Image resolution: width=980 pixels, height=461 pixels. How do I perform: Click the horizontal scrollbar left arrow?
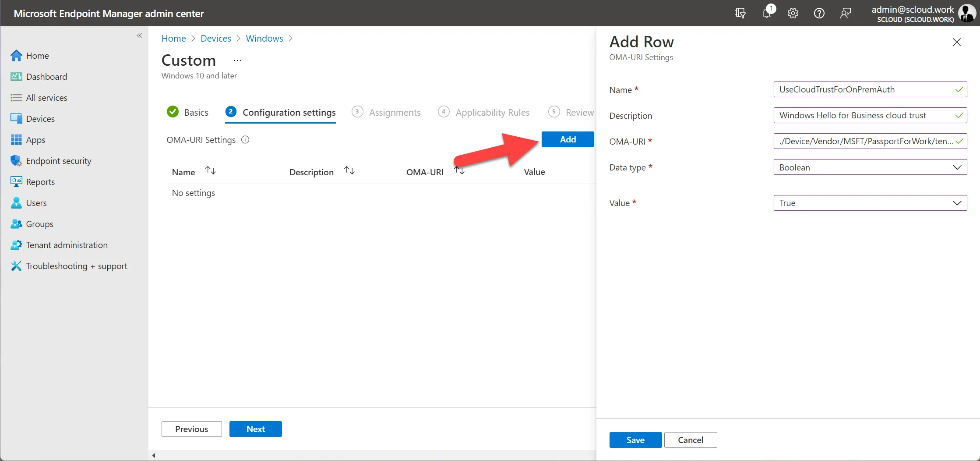[154, 456]
